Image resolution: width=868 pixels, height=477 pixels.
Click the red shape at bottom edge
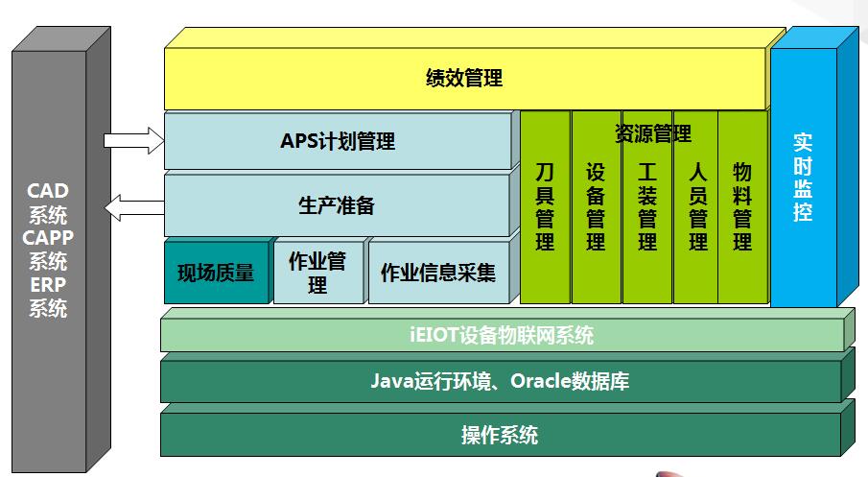pos(673,473)
